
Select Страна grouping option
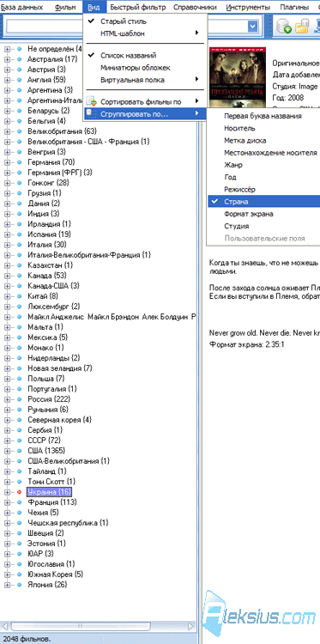click(263, 202)
